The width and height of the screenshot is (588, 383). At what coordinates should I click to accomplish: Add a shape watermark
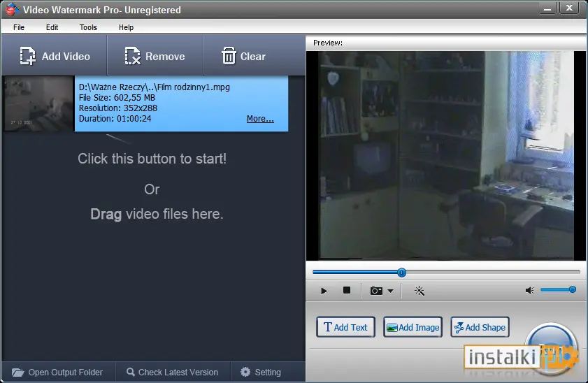pos(480,327)
